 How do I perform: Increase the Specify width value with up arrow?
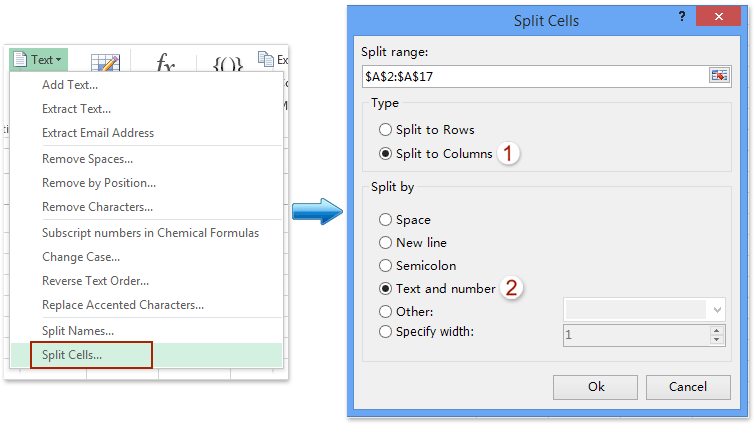(x=717, y=330)
